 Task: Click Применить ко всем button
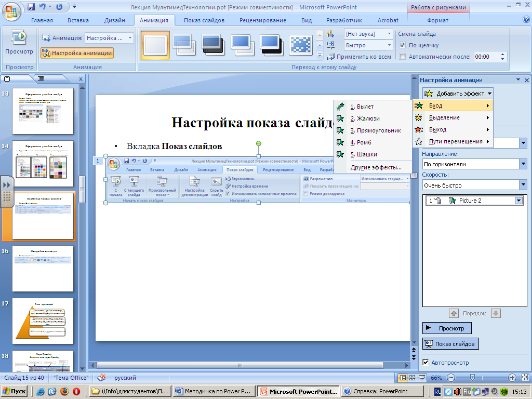point(360,57)
